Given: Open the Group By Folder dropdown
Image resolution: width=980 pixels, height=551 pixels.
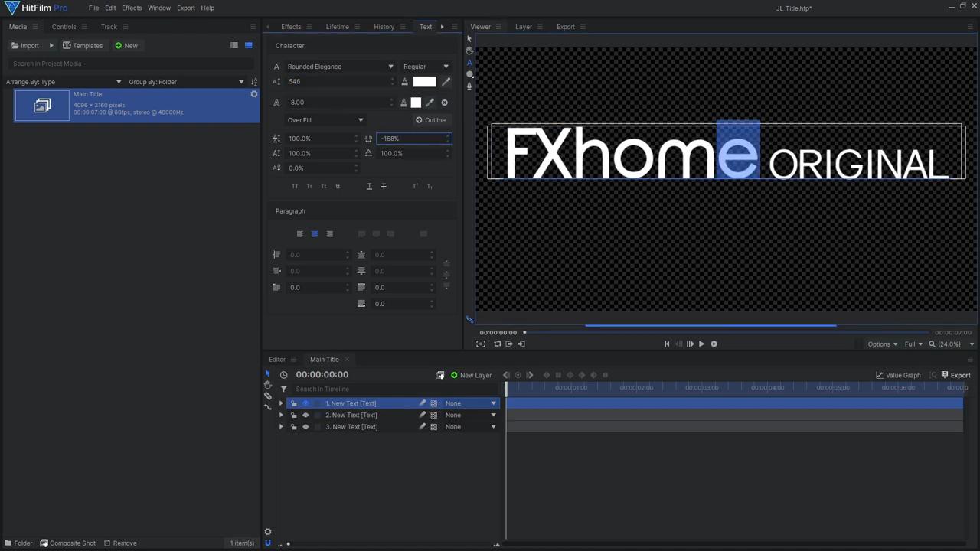Looking at the screenshot, I should click(x=186, y=82).
